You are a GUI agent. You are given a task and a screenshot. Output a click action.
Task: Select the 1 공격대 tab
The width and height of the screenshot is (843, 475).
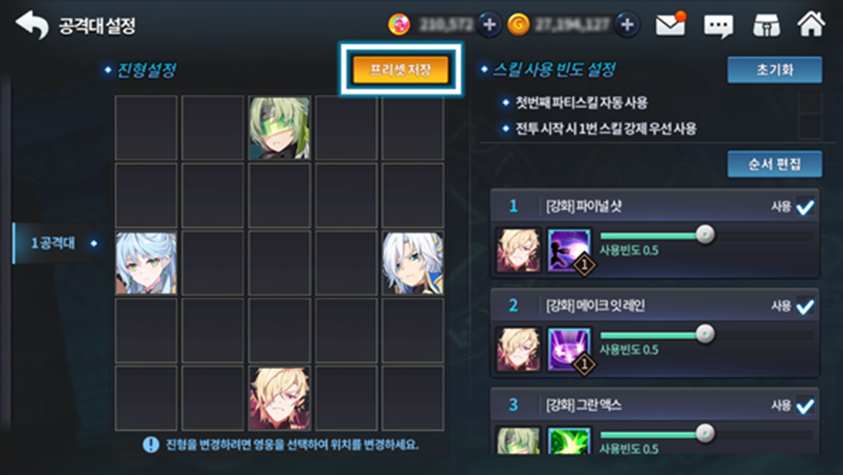54,243
